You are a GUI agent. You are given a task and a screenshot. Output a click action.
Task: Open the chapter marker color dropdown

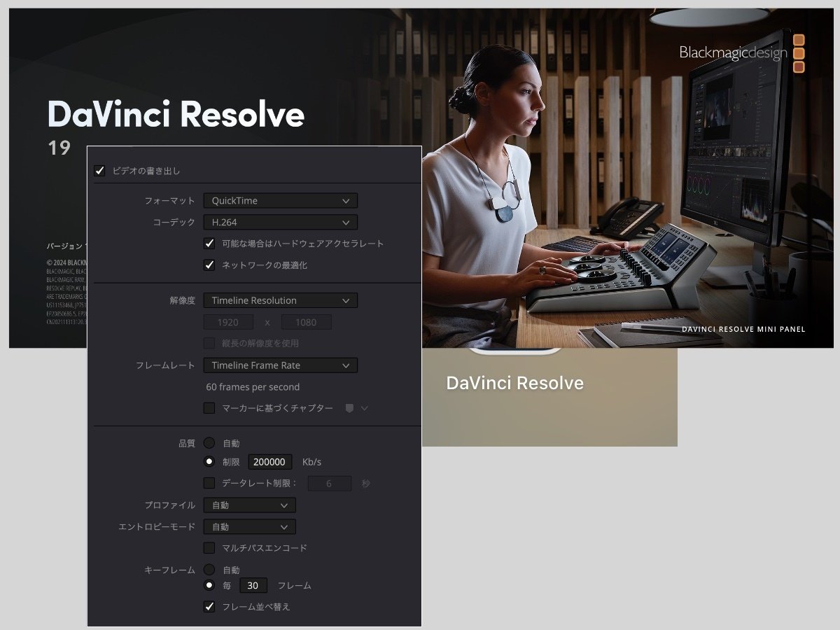click(356, 408)
